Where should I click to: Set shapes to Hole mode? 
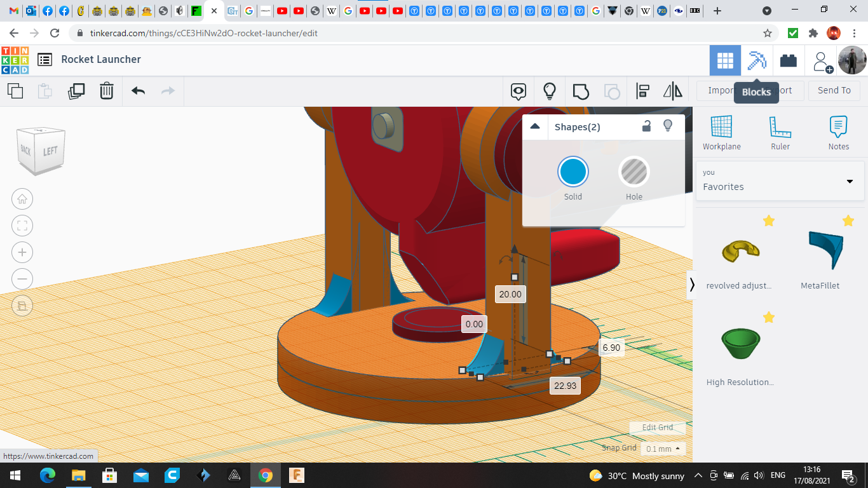634,172
